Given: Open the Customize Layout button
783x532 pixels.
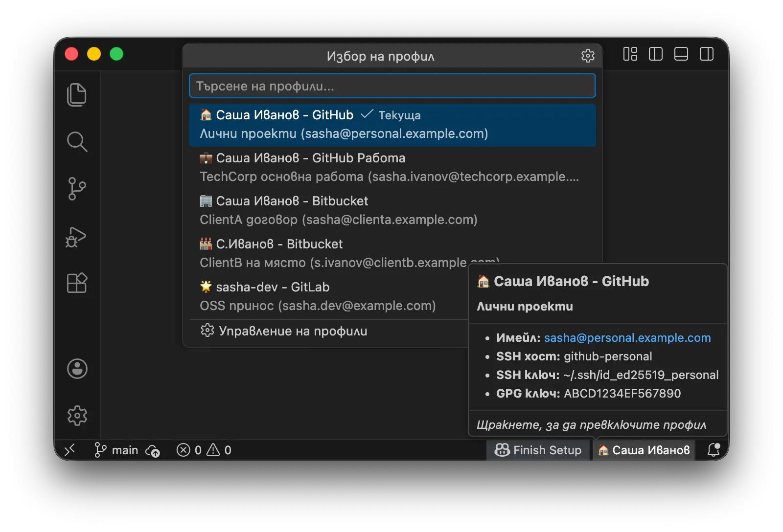Looking at the screenshot, I should (x=630, y=54).
